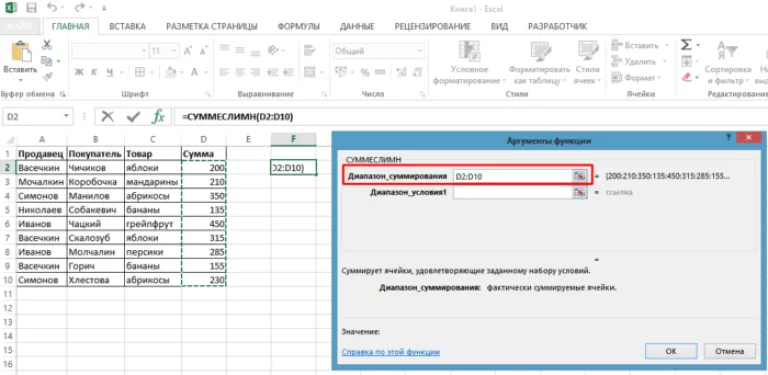Open Вставить cells dropdown in Ячейки
The height and width of the screenshot is (375, 768).
tap(641, 45)
